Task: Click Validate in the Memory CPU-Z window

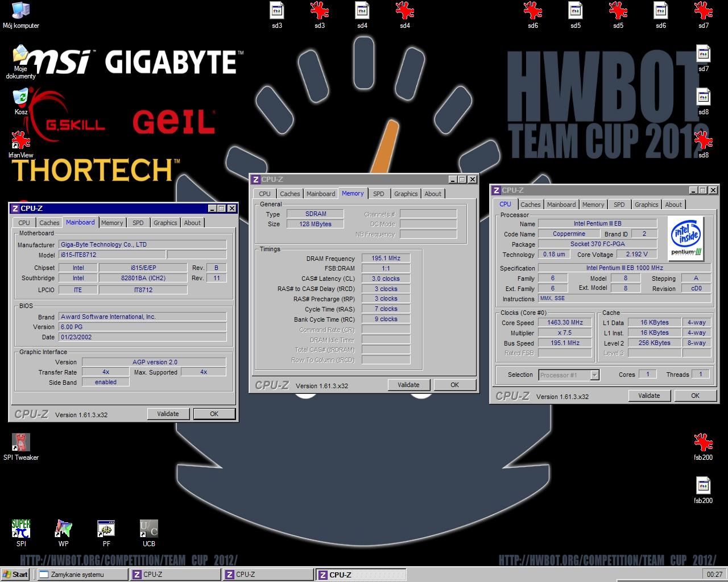Action: click(408, 385)
